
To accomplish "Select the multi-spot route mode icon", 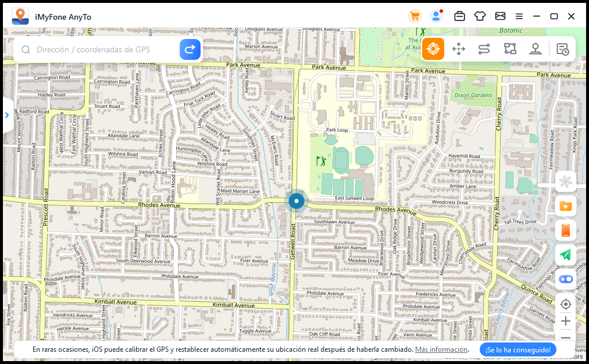I will pos(510,49).
